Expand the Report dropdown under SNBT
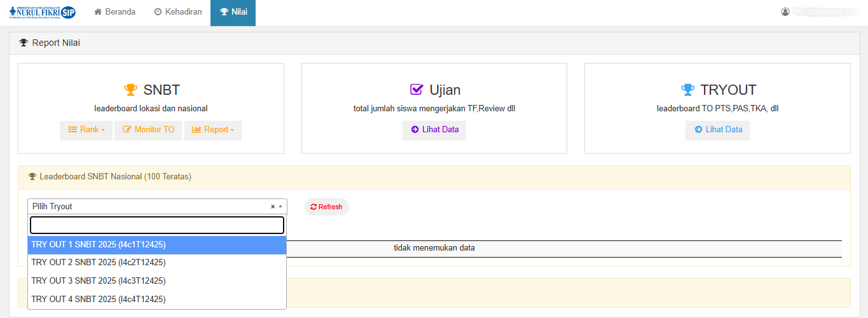The image size is (868, 318). (x=212, y=130)
